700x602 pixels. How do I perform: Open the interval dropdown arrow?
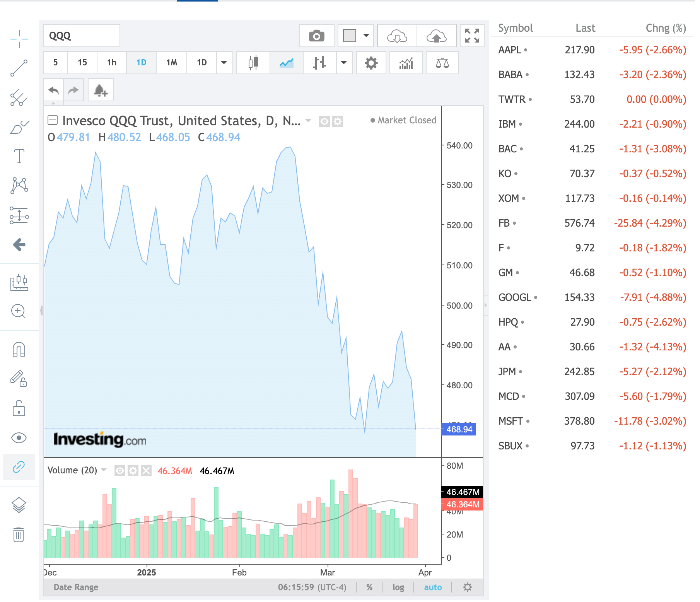click(224, 63)
